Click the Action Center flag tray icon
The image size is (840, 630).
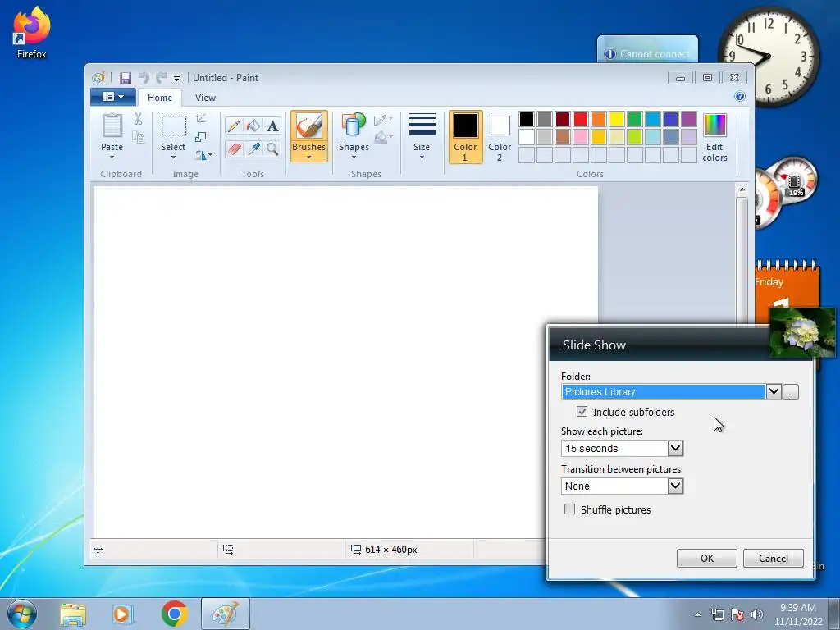click(737, 614)
